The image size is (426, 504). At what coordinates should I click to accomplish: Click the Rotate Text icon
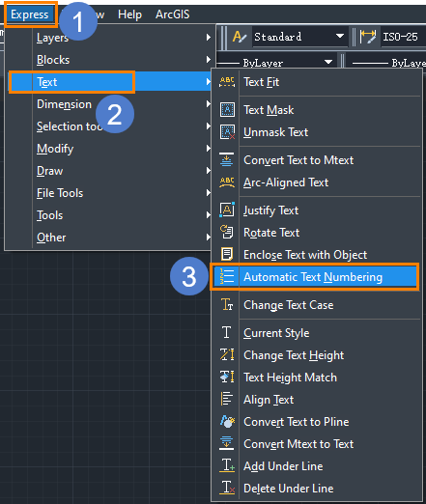[227, 232]
